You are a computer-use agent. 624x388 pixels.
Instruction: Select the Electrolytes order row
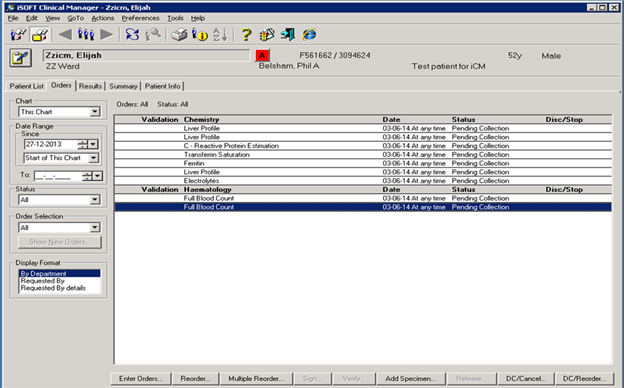point(363,181)
